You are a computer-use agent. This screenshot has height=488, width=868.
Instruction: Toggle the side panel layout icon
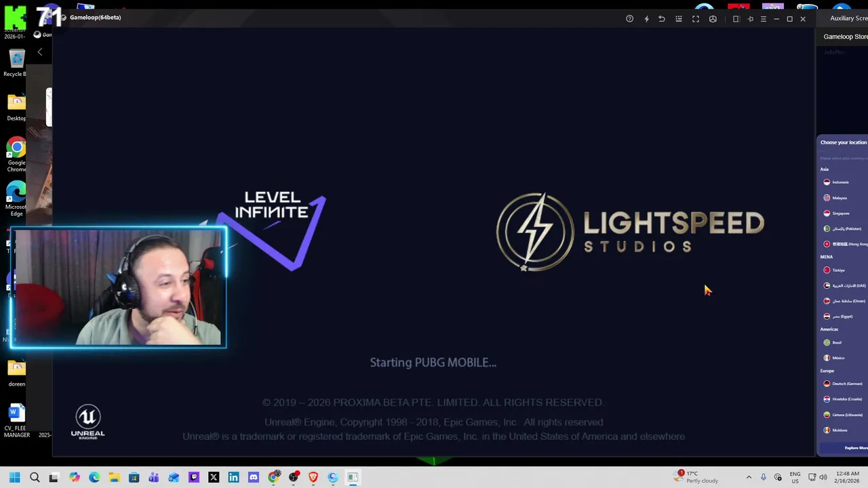pyautogui.click(x=736, y=19)
